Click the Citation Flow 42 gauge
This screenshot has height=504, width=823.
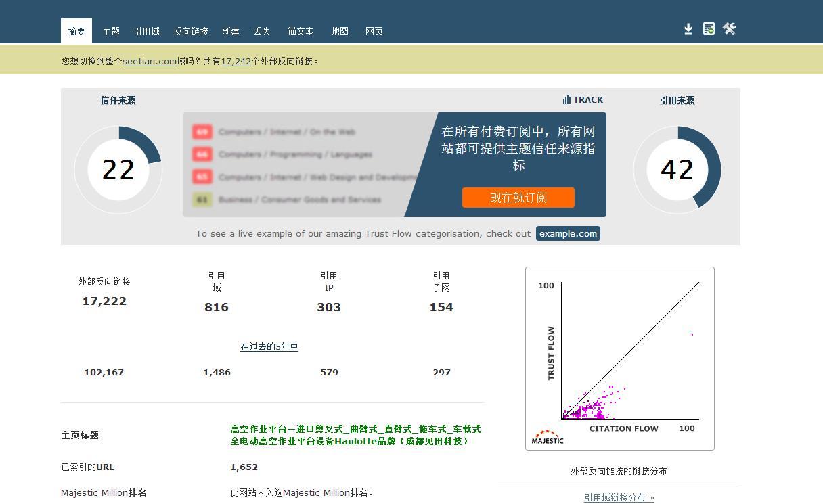(x=677, y=169)
